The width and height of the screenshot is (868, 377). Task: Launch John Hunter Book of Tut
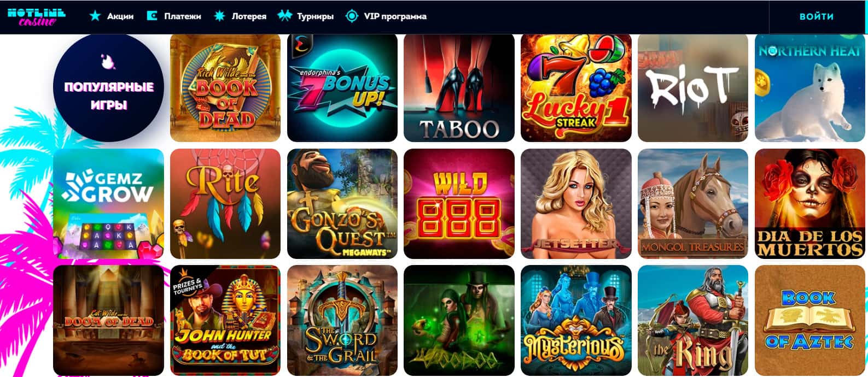[x=225, y=320]
